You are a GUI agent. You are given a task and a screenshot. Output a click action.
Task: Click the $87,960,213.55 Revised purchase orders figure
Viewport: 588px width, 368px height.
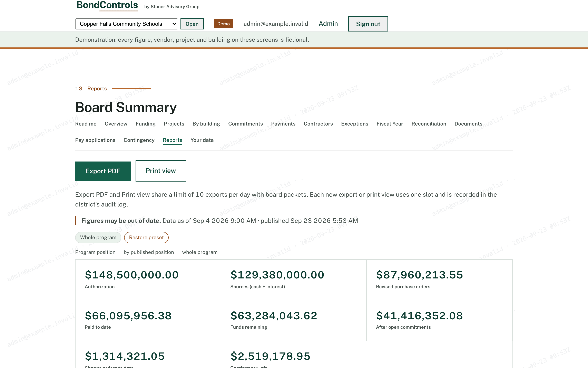click(419, 275)
